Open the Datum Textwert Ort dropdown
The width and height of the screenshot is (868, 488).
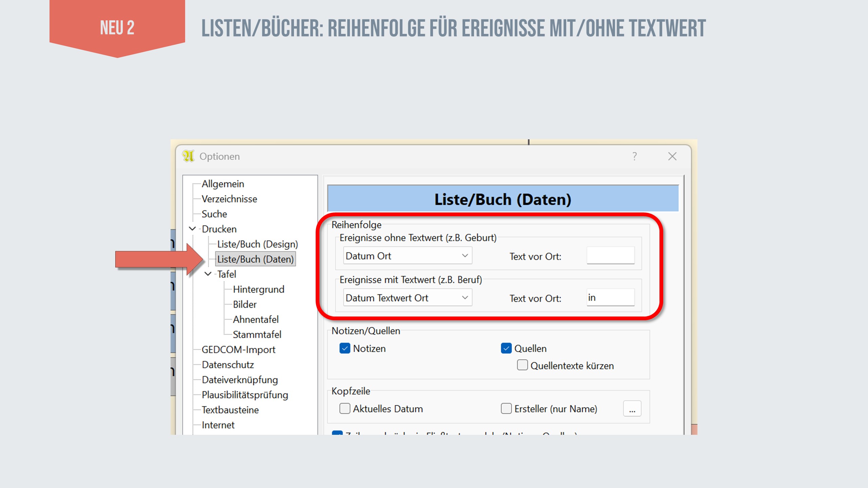point(407,298)
